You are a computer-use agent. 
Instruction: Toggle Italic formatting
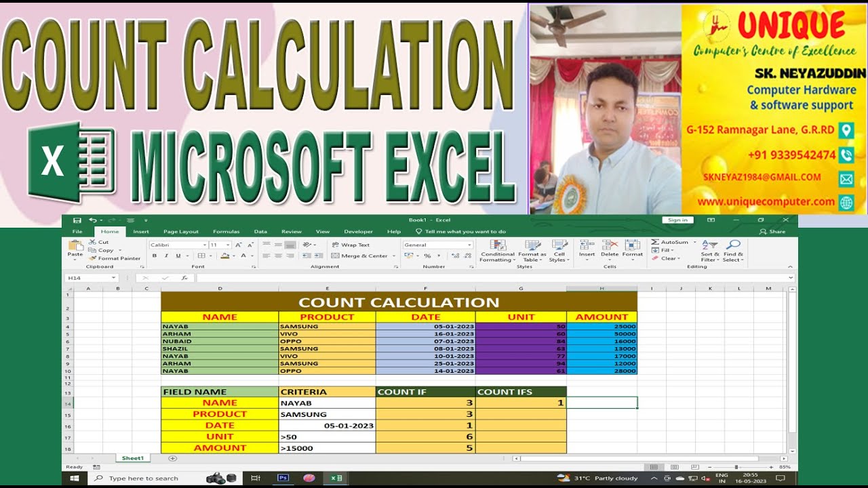point(166,256)
